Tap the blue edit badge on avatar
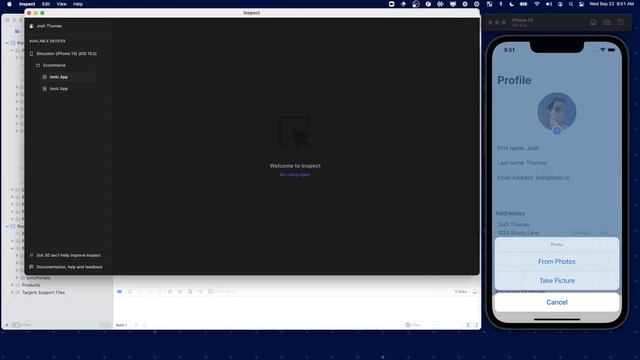 coord(557,131)
